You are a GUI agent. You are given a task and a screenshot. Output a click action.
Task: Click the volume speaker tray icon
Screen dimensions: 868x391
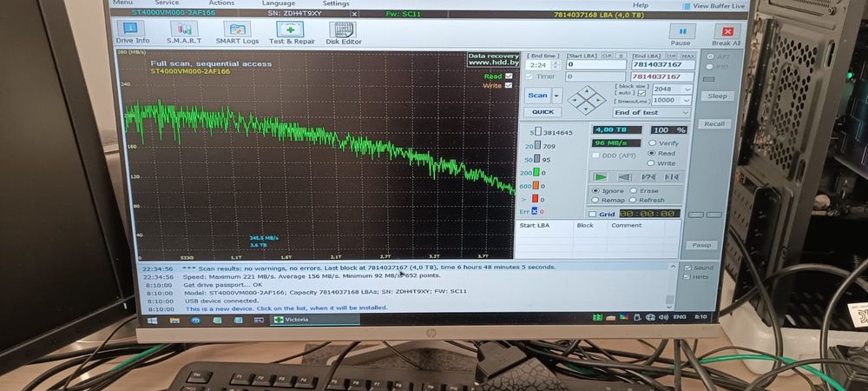[x=663, y=317]
